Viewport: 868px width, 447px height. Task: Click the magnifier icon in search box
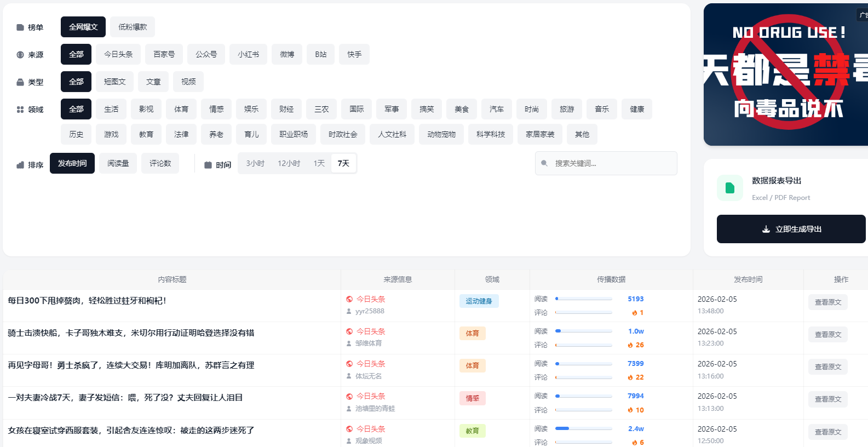tap(544, 163)
